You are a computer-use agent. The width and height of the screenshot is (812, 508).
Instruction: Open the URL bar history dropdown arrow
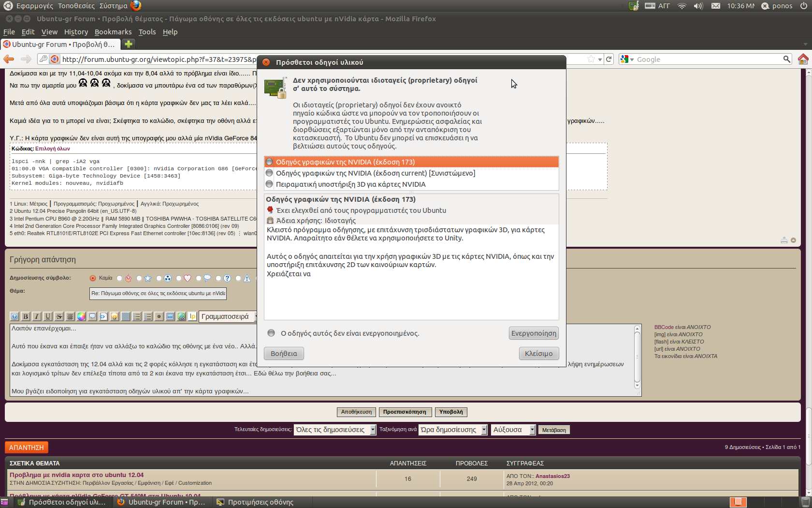(600, 60)
